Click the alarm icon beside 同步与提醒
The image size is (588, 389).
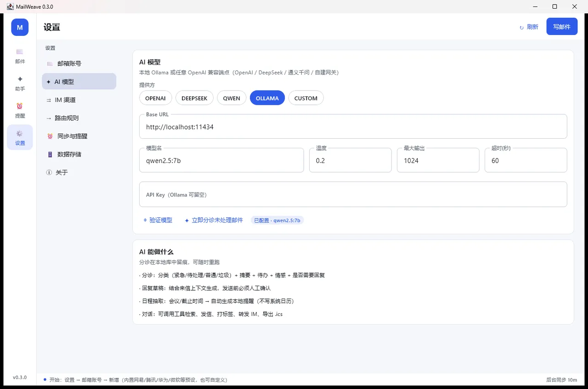pyautogui.click(x=50, y=136)
